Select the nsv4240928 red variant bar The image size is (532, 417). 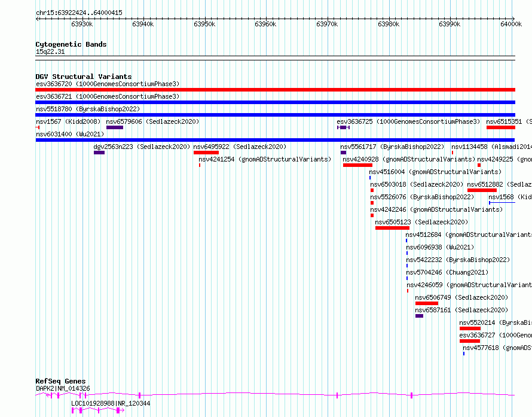pyautogui.click(x=357, y=165)
